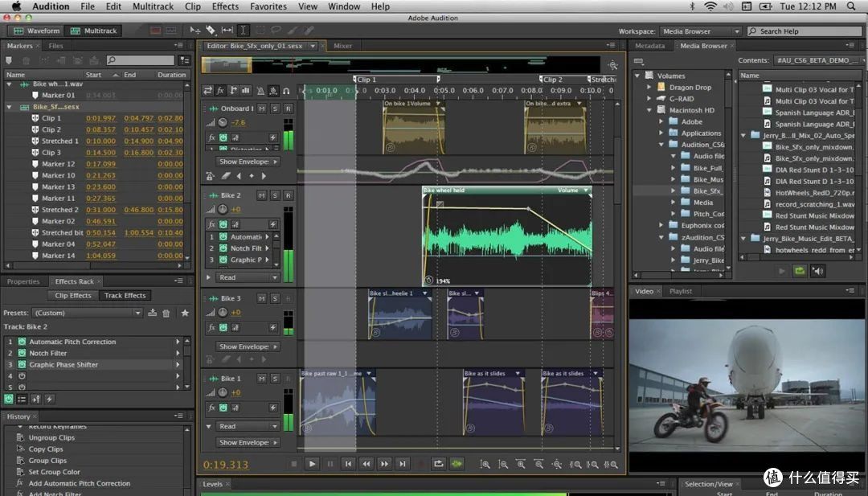868x496 pixels.
Task: Delete preset using the trash icon
Action: 166,313
